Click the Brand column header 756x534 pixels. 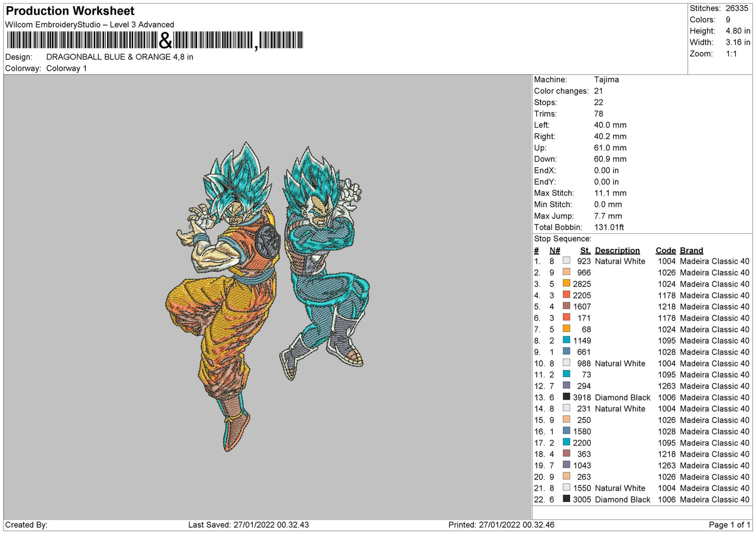point(691,251)
